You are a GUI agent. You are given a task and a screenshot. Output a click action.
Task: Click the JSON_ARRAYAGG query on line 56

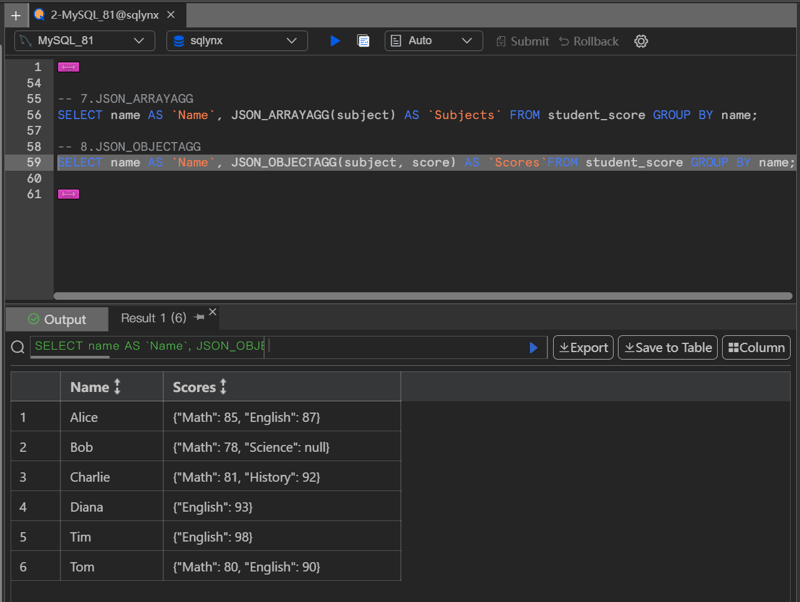(407, 115)
